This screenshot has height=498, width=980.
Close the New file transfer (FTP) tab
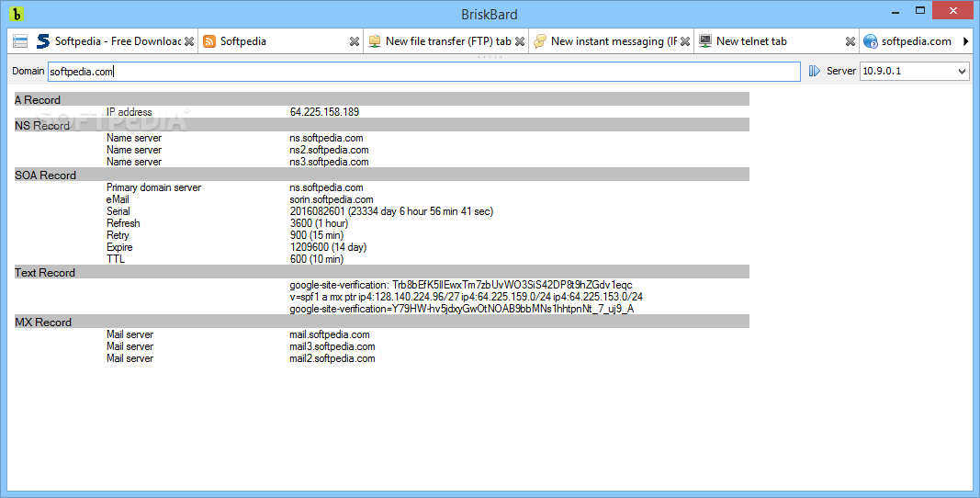[519, 41]
